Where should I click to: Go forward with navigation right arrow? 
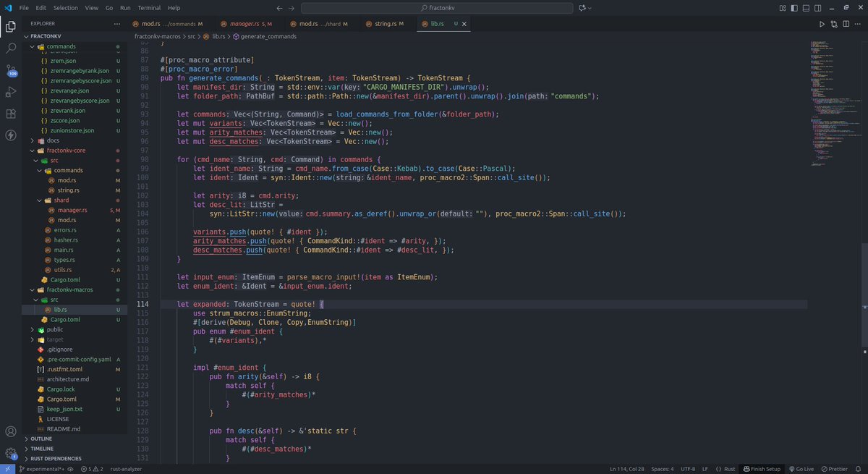(290, 7)
